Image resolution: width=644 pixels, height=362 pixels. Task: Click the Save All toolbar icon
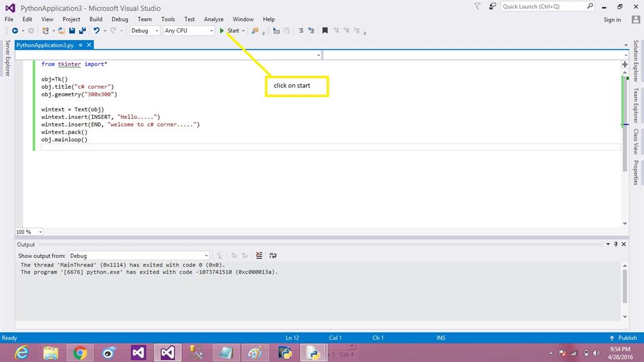point(82,30)
